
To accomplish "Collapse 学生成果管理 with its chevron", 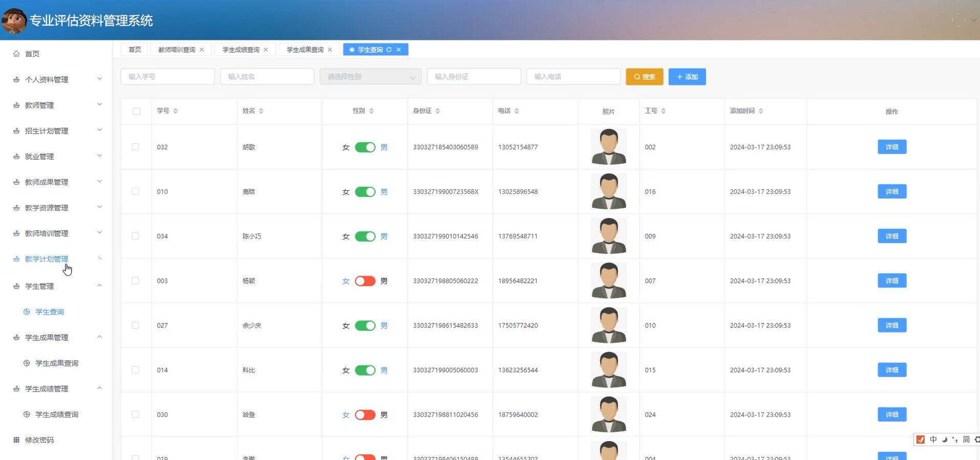I will click(99, 337).
